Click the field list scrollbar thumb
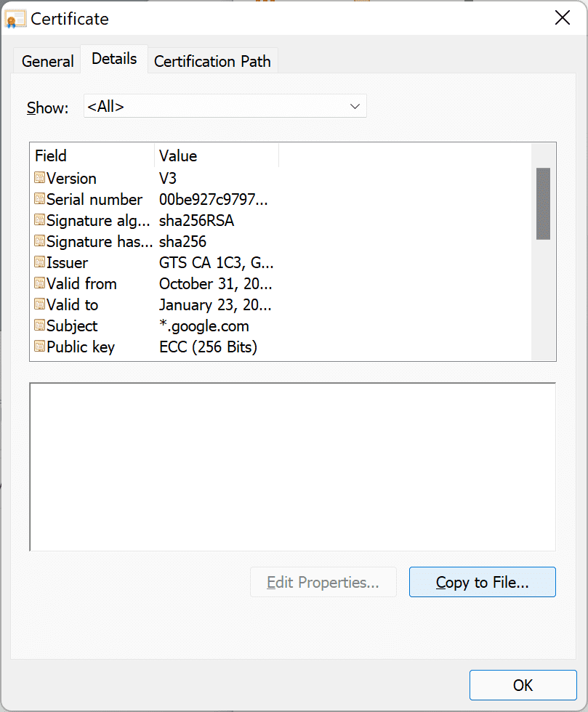 pyautogui.click(x=543, y=203)
